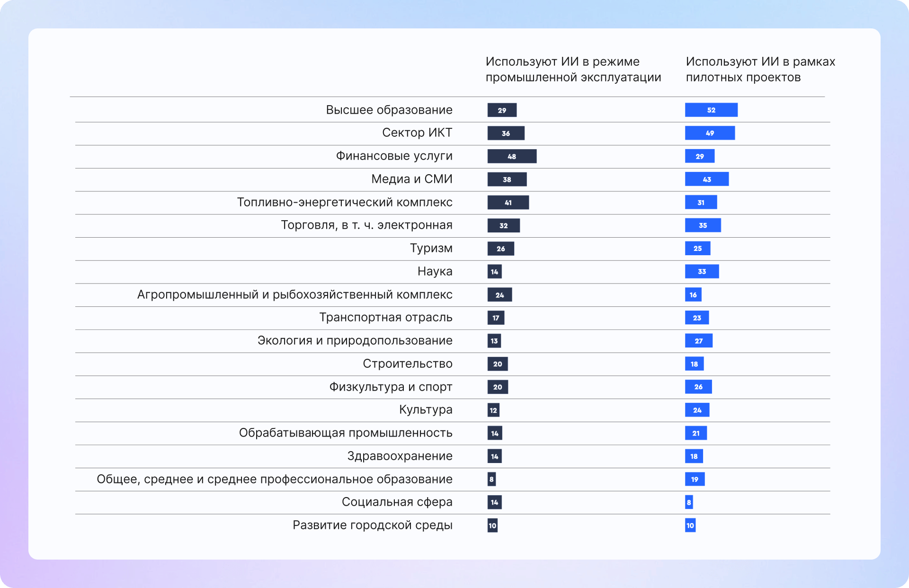Click the blue 27 bar for Экология
Screen dimensions: 909x588
coord(698,341)
